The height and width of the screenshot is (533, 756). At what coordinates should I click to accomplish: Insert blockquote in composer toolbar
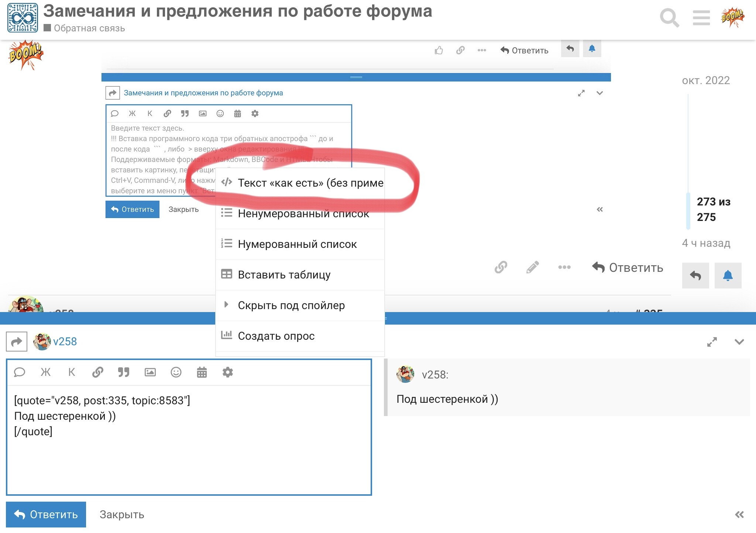pyautogui.click(x=124, y=372)
